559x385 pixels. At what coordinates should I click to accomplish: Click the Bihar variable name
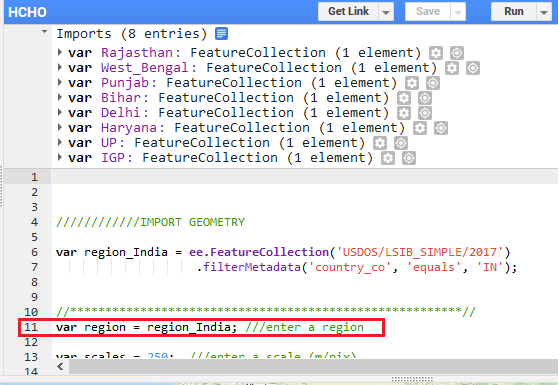coord(121,98)
